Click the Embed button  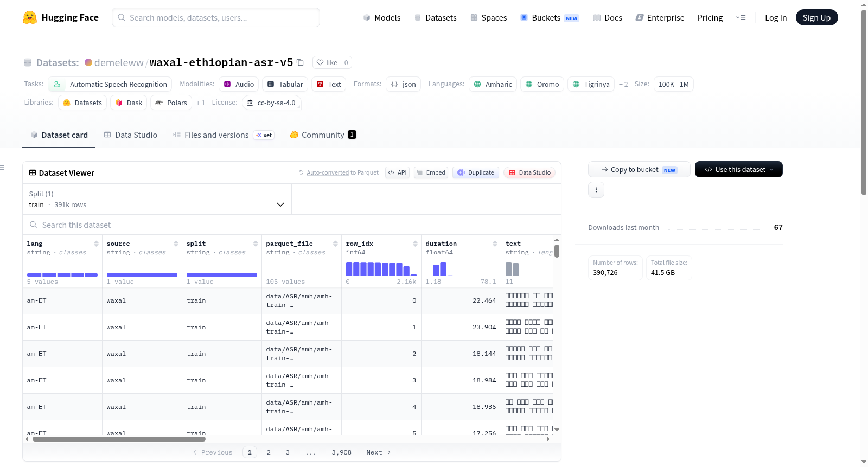coord(431,172)
